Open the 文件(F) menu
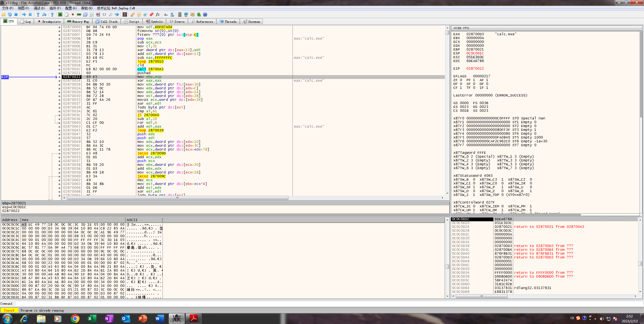The image size is (644, 324). [8, 8]
